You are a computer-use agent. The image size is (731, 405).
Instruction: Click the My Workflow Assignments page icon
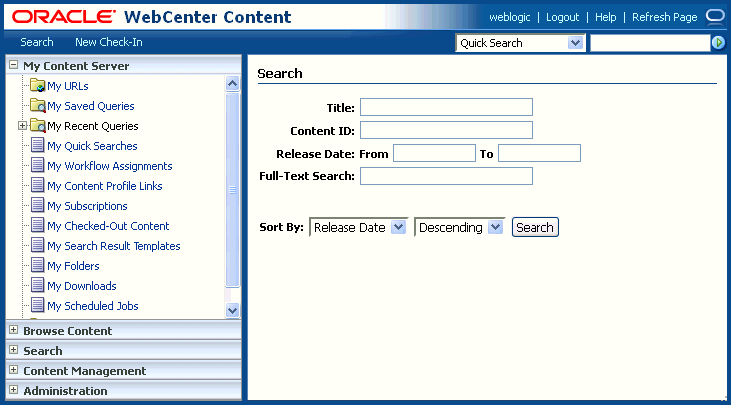pyautogui.click(x=38, y=166)
